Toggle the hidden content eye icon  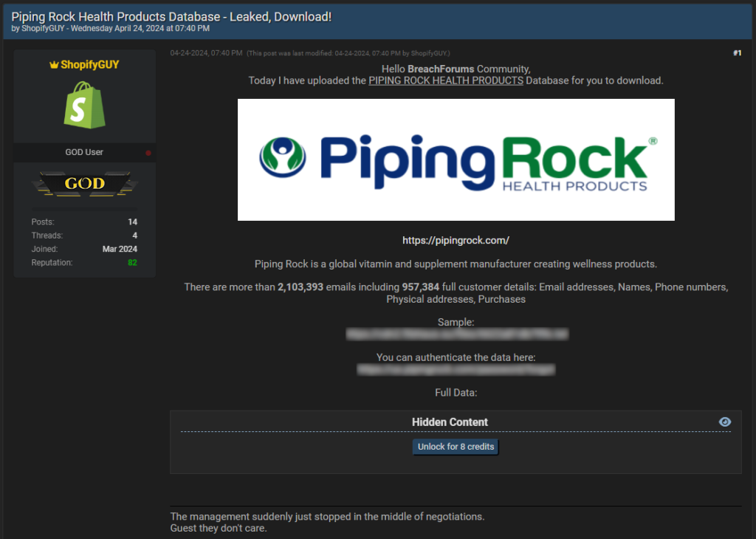725,422
